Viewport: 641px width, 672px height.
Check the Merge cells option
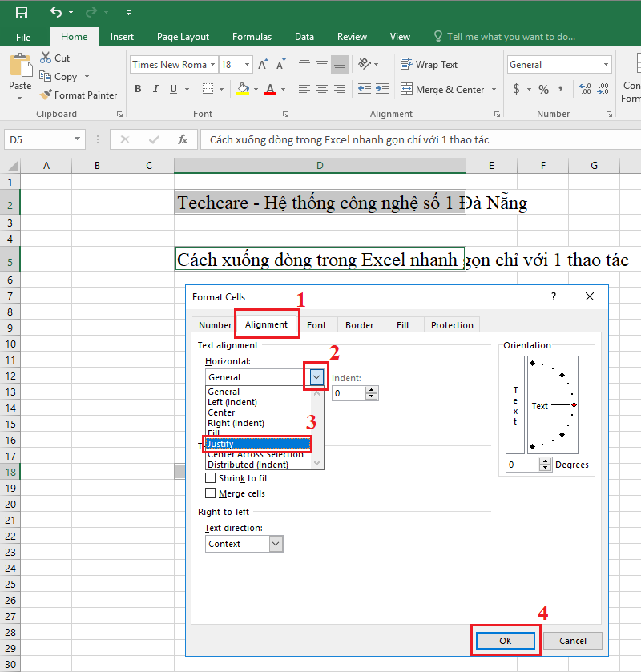(x=209, y=493)
